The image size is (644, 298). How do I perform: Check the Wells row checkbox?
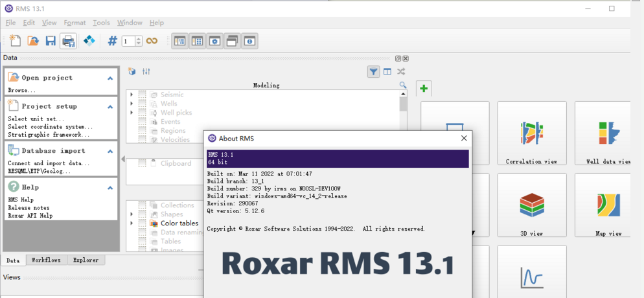(142, 104)
